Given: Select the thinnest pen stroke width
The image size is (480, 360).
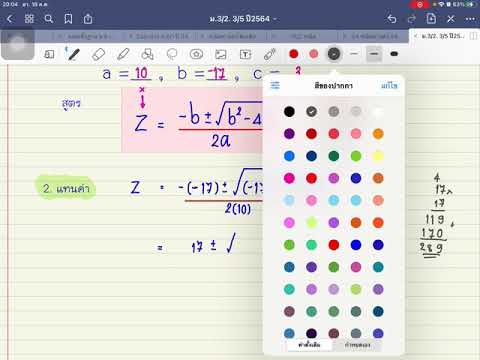Looking at the screenshot, I should 354,54.
